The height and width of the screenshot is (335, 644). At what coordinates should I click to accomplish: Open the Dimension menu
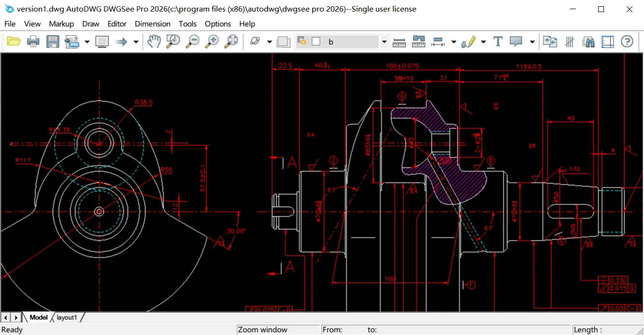click(x=152, y=24)
